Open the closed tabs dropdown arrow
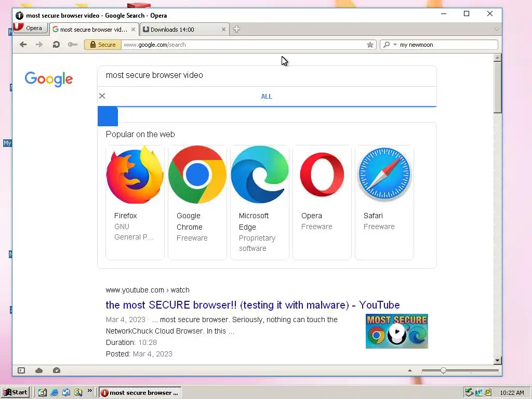Viewport: 532px width, 399px height. pyautogui.click(x=497, y=29)
